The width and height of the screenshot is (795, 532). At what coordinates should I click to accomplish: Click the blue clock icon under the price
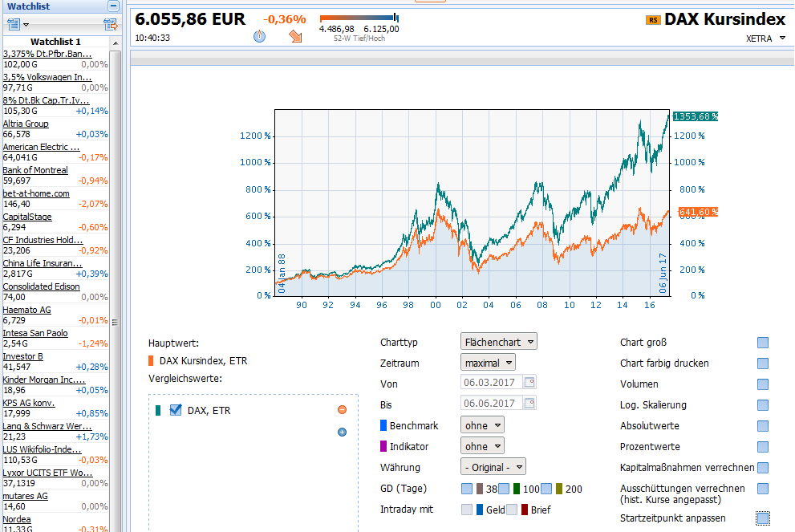coord(259,36)
